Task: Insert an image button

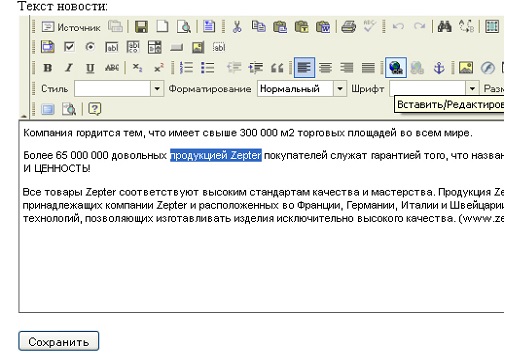Action: (x=198, y=47)
